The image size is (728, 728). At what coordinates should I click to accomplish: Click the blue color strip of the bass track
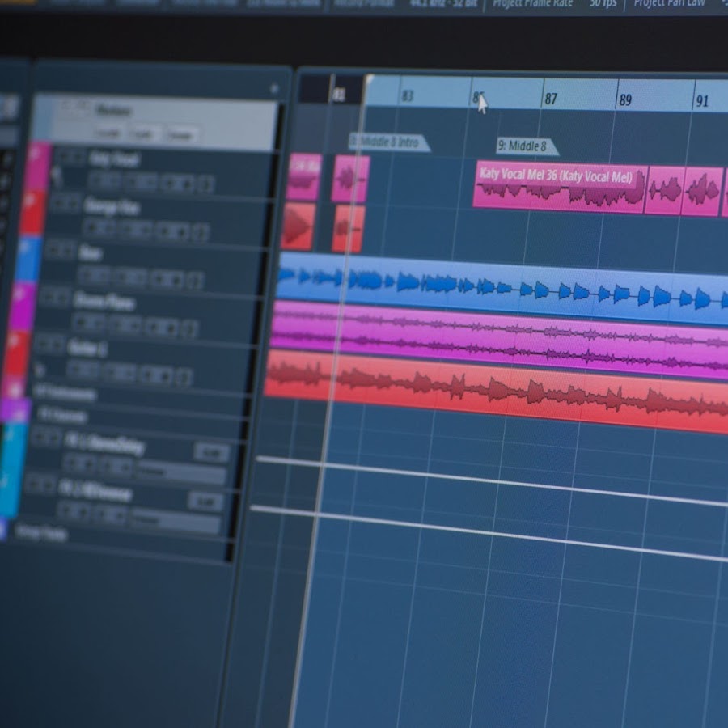pos(28,259)
